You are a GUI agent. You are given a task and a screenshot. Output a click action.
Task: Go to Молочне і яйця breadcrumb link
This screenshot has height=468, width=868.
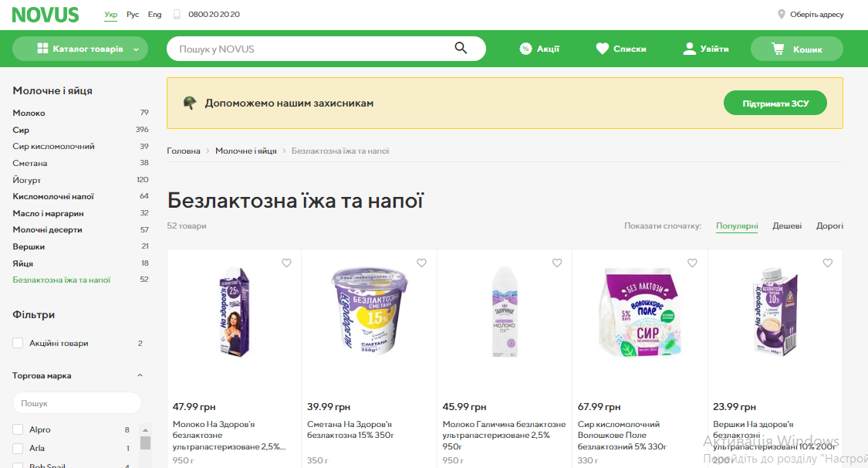coord(245,151)
